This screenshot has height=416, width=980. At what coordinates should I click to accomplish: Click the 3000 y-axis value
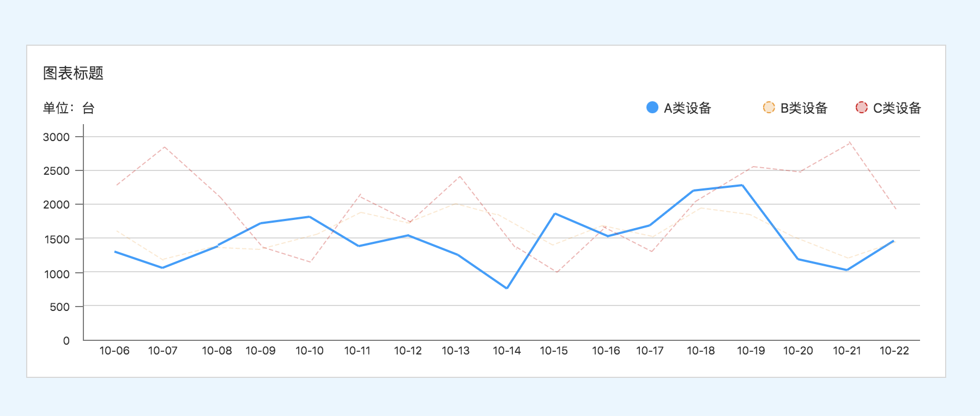pyautogui.click(x=57, y=137)
